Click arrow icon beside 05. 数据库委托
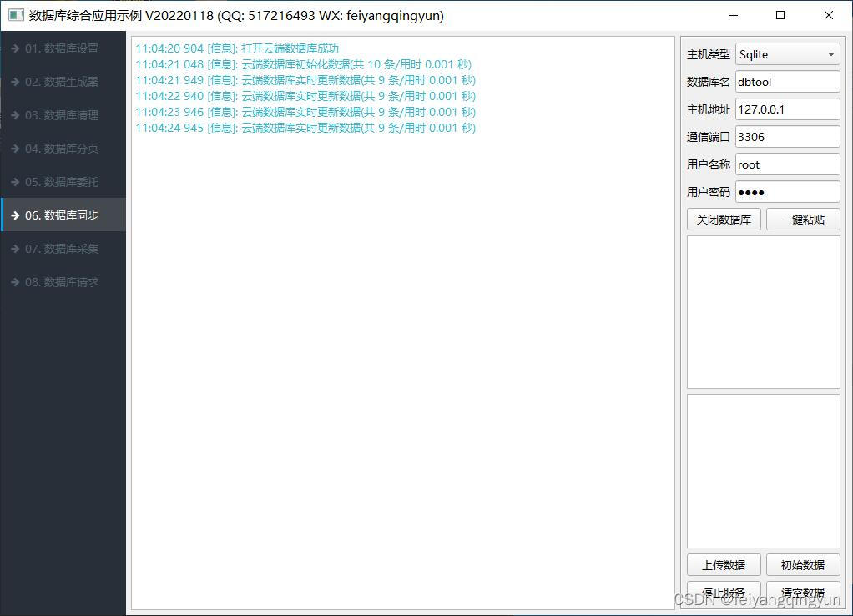The image size is (853, 616). point(15,182)
